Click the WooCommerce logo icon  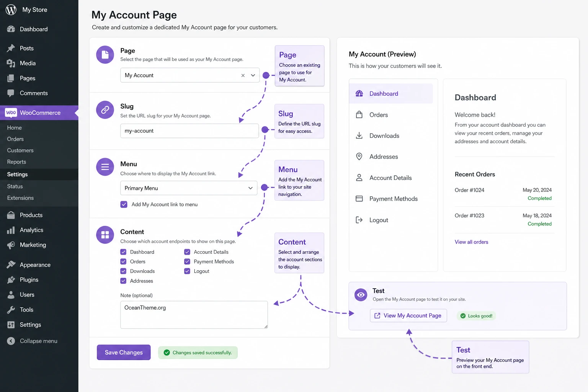11,113
